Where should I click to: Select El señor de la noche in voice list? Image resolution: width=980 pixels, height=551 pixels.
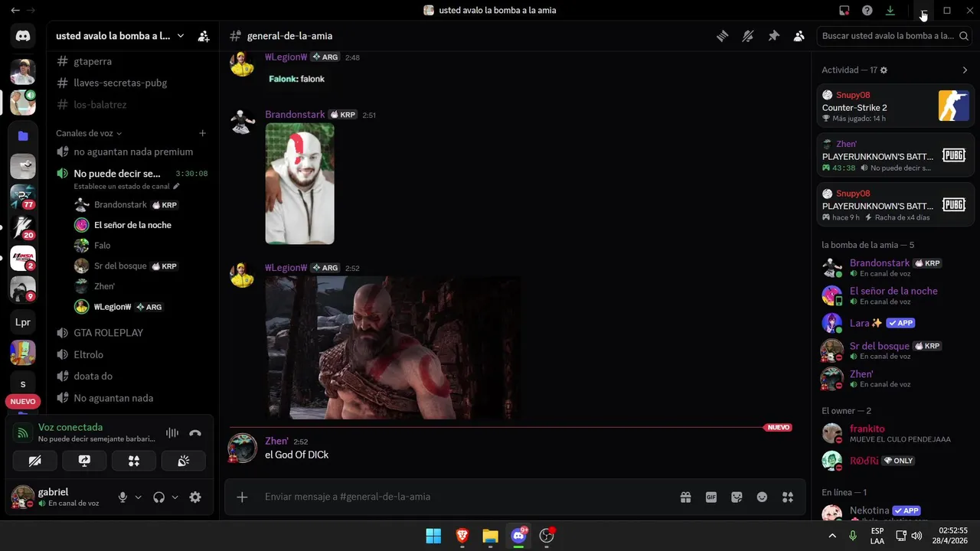(x=132, y=225)
